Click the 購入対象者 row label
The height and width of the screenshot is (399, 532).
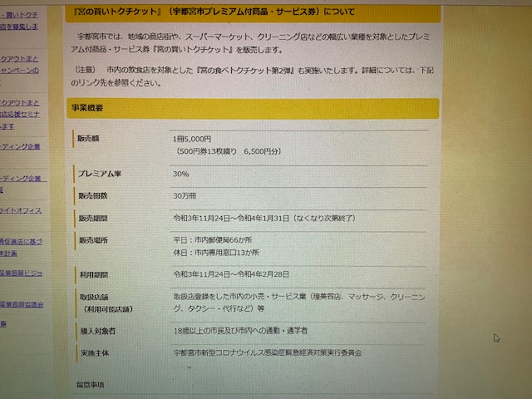tap(98, 331)
